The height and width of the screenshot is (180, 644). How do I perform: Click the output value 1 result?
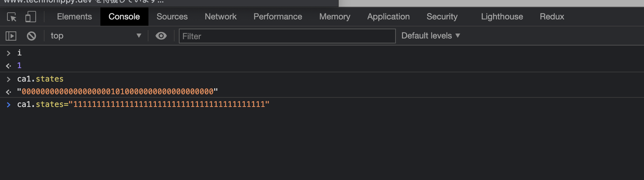[19, 65]
